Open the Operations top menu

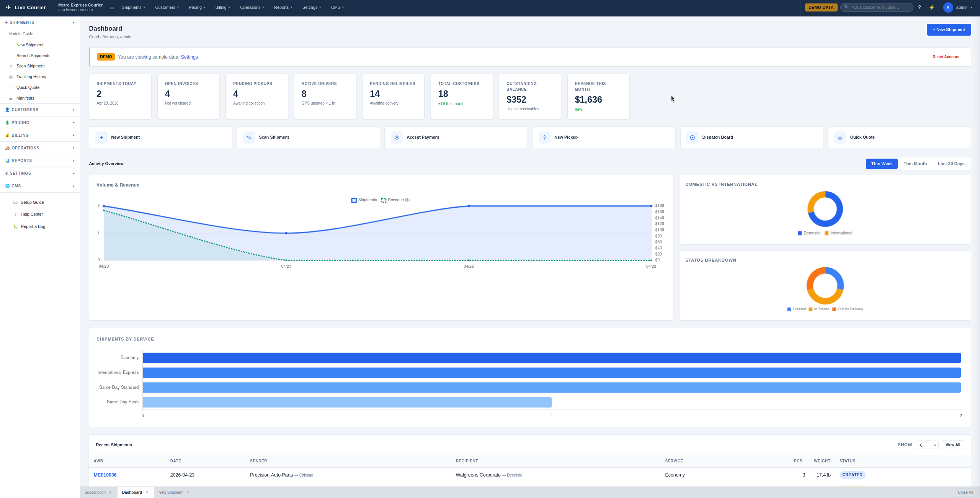(252, 7)
